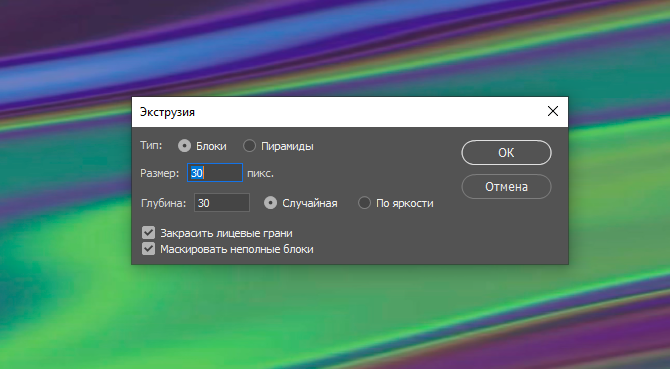Choose the Пирамиды type option
Screen dimensions: 670x369
tap(249, 146)
